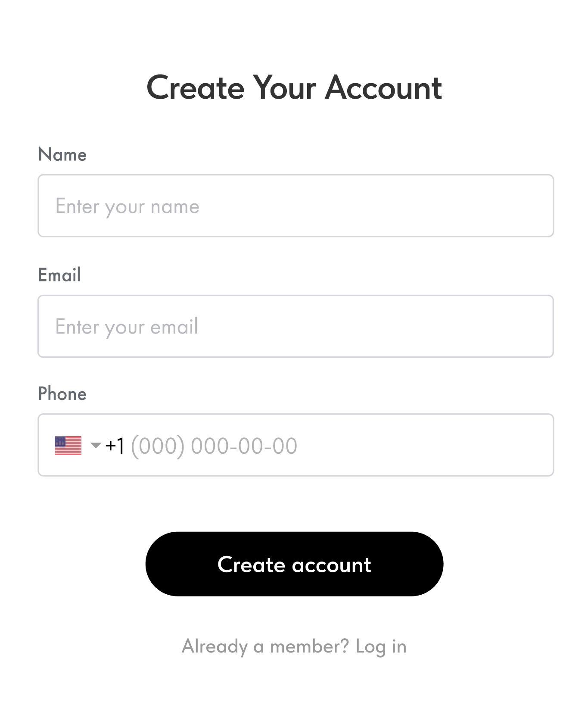The image size is (588, 724).
Task: Click the 'Enter your name' placeholder text
Action: pyautogui.click(x=128, y=206)
